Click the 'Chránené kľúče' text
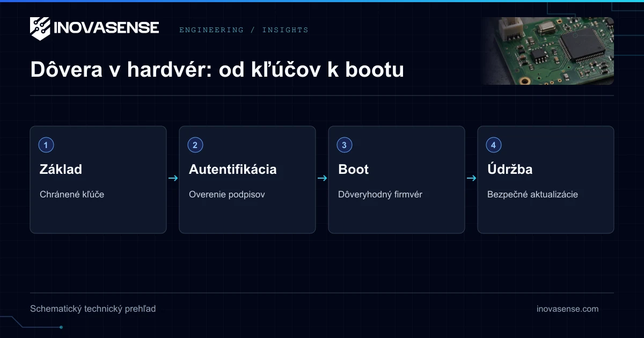This screenshot has height=338, width=644. [72, 194]
